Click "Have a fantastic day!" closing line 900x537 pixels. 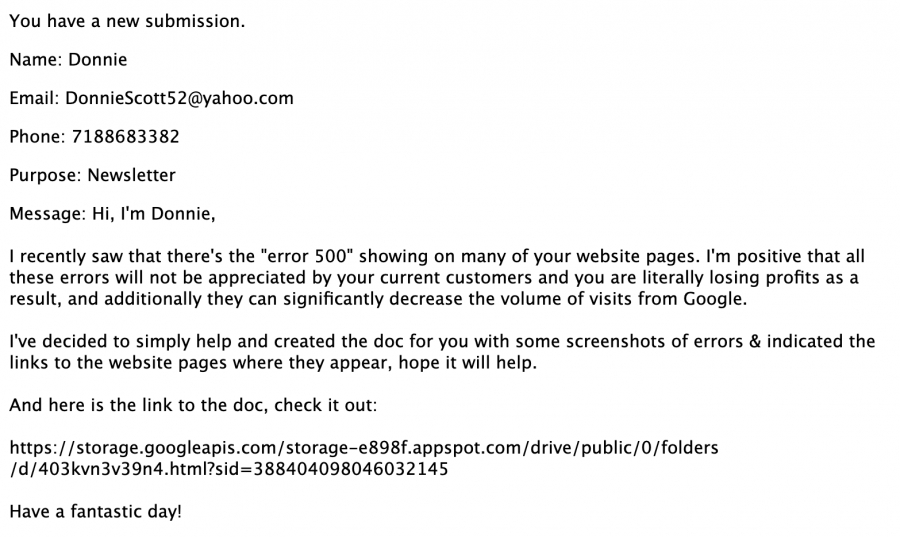95,511
